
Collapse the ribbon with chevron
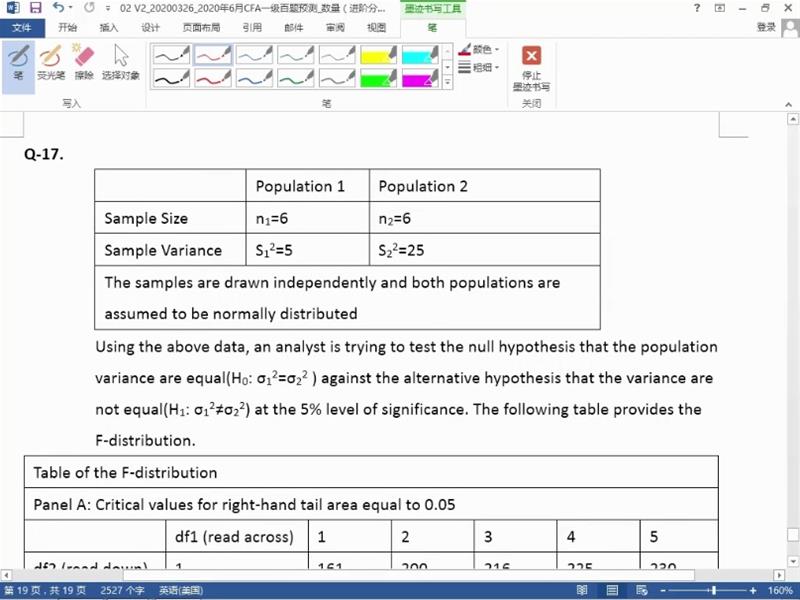point(789,105)
